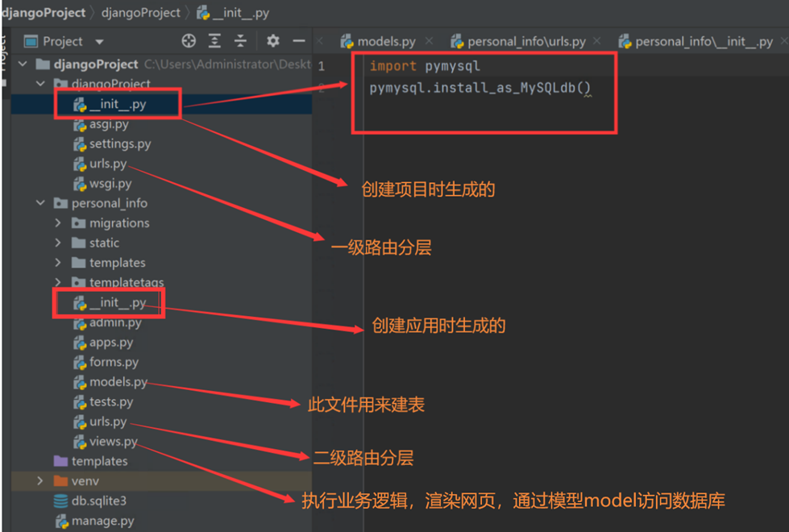The height and width of the screenshot is (532, 789).
Task: Select __init__.py under personal_info
Action: tap(110, 302)
